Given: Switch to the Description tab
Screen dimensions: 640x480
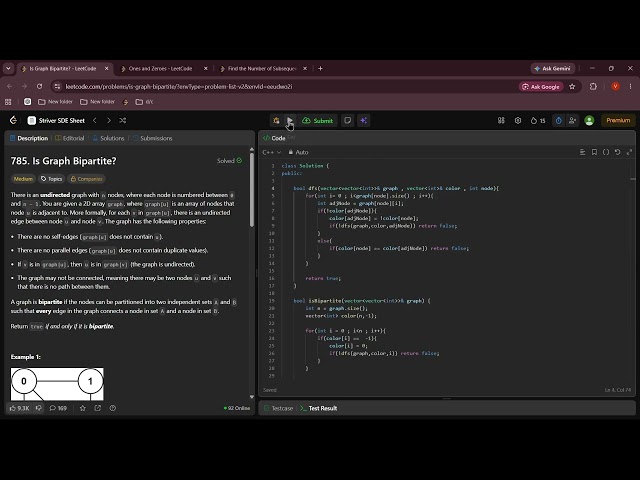Looking at the screenshot, I should [29, 138].
